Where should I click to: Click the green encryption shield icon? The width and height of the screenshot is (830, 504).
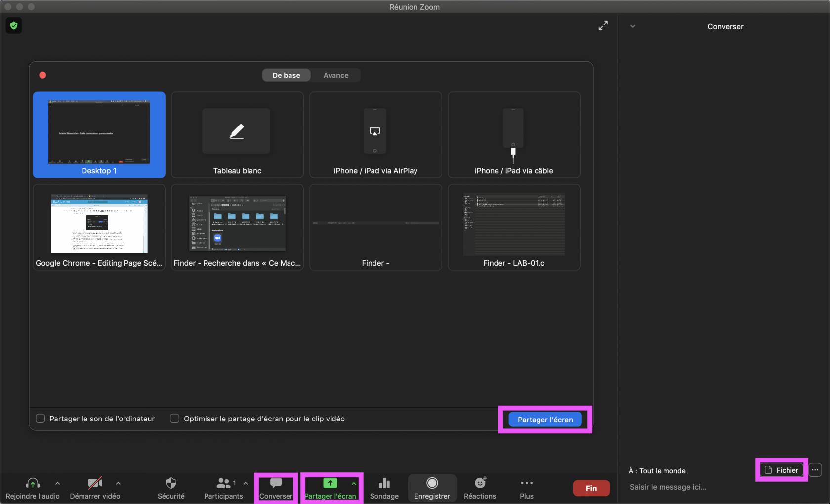(x=14, y=26)
